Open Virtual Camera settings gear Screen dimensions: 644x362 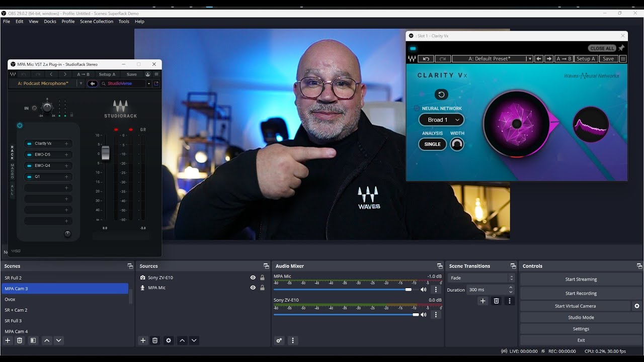pos(637,306)
